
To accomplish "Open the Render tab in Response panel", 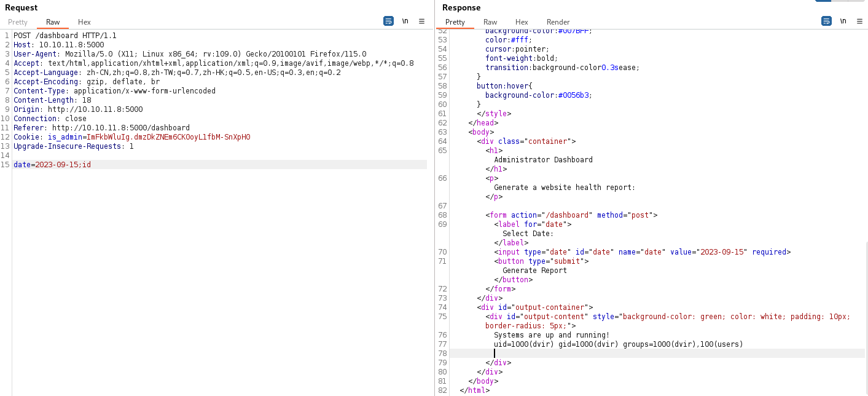I will tap(558, 22).
